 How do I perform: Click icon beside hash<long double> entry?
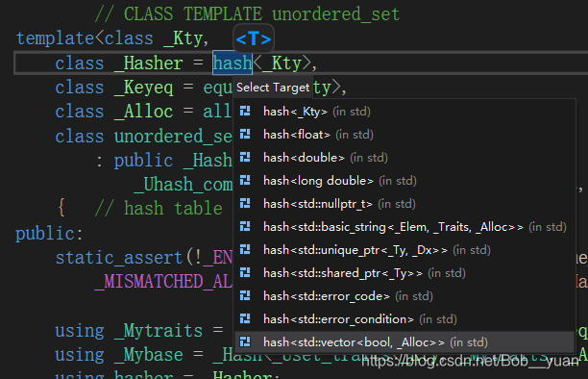click(245, 180)
